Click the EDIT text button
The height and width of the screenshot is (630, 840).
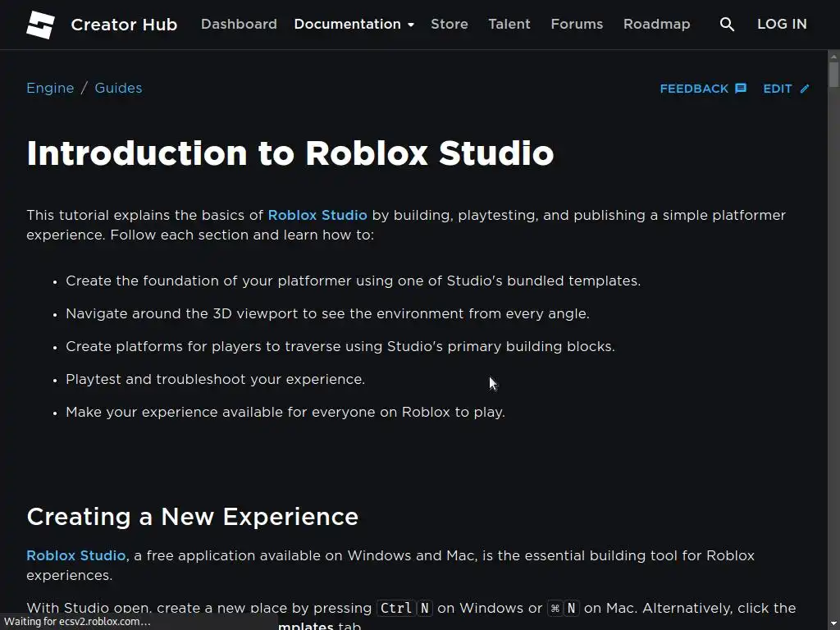778,89
